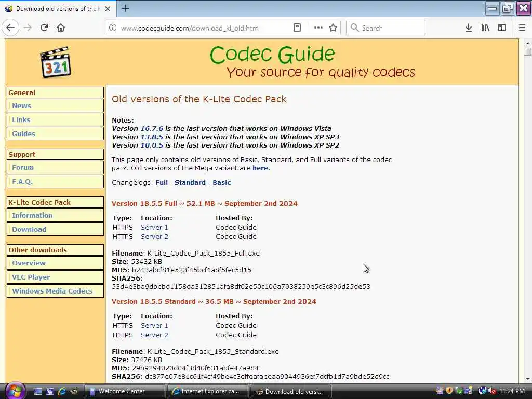
Task: Download 18.5.5 Standard from Server 2
Action: [154, 335]
